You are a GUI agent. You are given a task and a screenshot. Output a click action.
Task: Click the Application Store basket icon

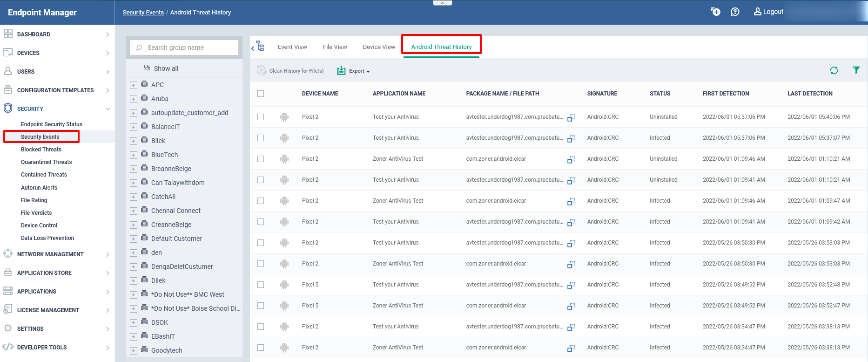click(8, 273)
